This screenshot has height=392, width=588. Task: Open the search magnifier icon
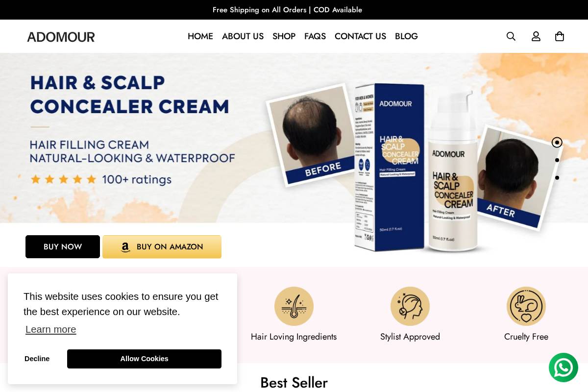(x=511, y=36)
